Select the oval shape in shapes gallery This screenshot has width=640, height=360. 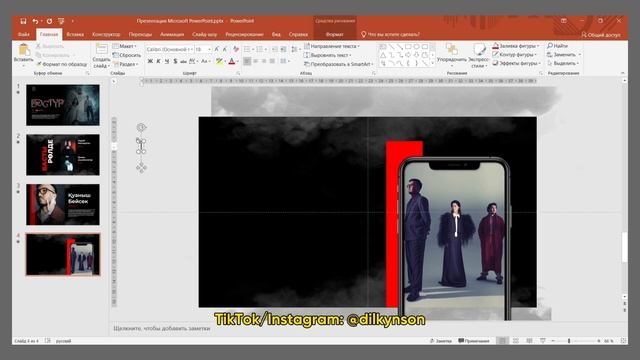416,47
